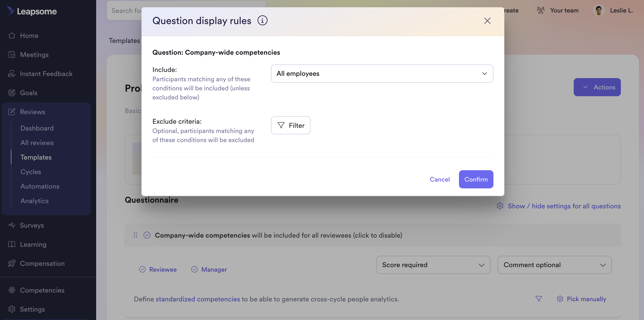Click the Learning book icon
The width and height of the screenshot is (644, 320).
(12, 244)
